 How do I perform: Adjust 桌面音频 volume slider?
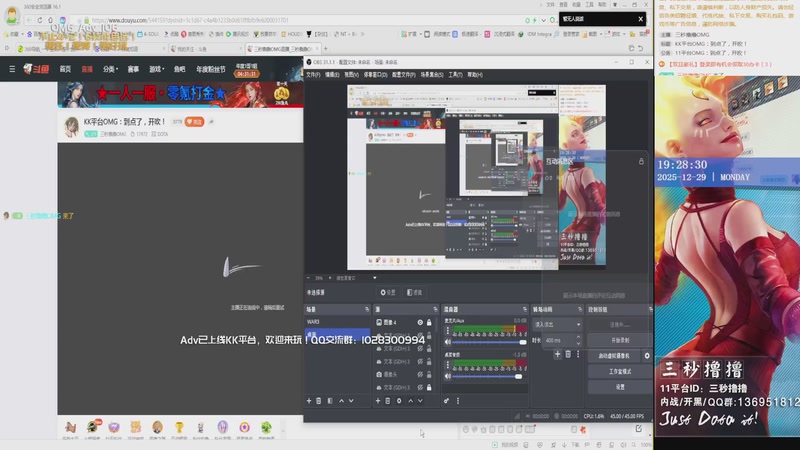pyautogui.click(x=487, y=377)
